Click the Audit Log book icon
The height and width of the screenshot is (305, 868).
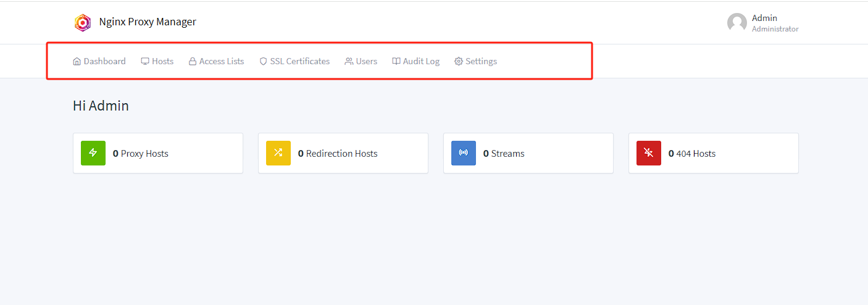(x=396, y=61)
